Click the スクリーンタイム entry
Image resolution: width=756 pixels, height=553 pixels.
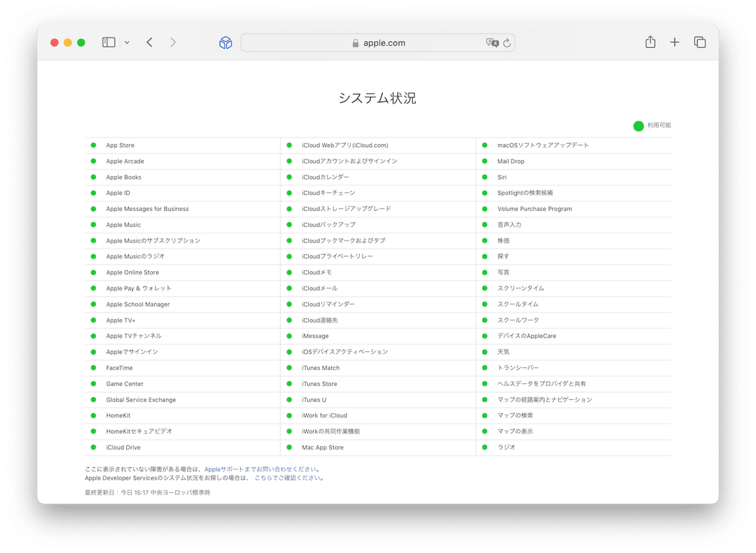(521, 289)
